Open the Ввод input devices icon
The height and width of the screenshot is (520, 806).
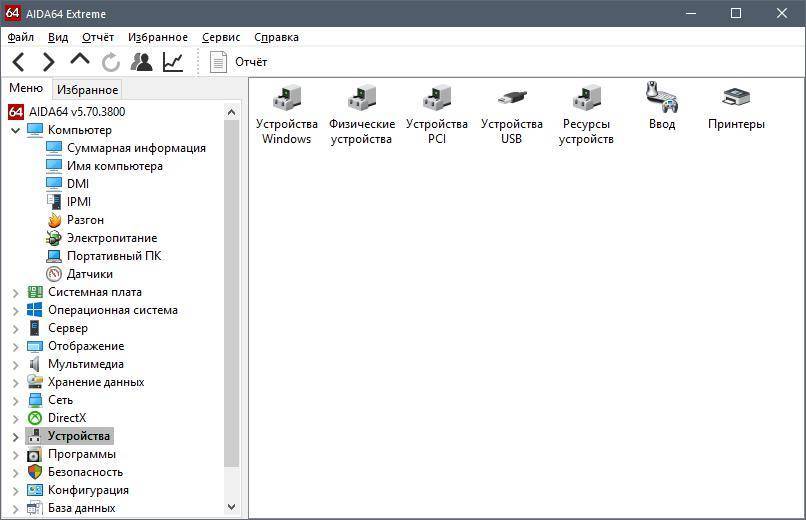[x=661, y=107]
